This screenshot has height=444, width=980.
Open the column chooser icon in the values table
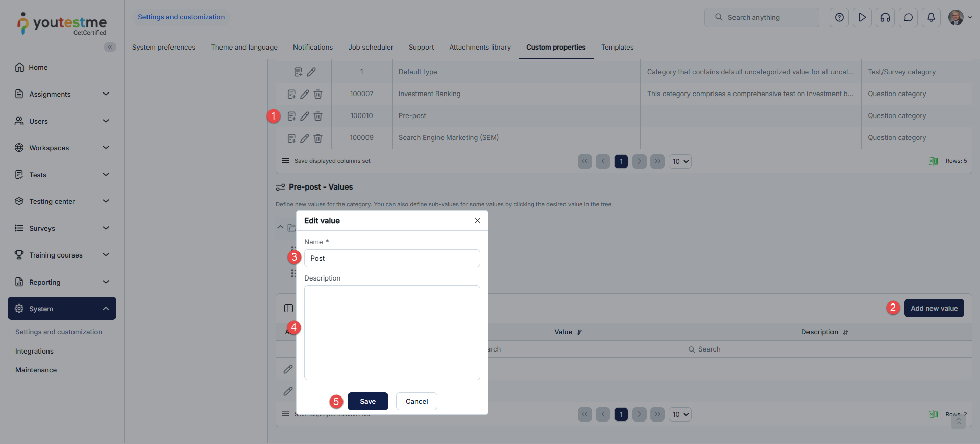(x=288, y=308)
